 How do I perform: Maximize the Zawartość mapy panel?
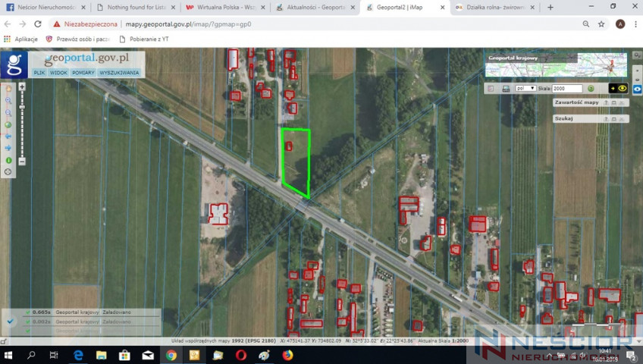[x=614, y=102]
